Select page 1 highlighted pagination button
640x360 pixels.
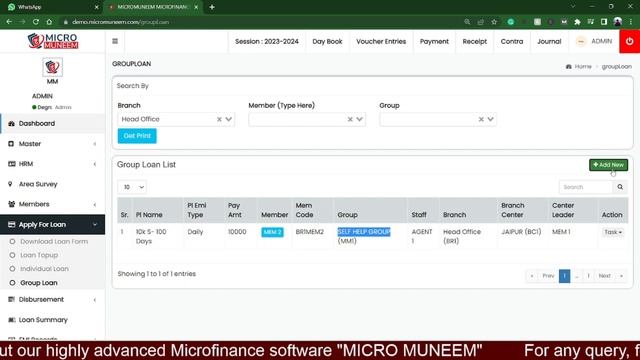(564, 276)
